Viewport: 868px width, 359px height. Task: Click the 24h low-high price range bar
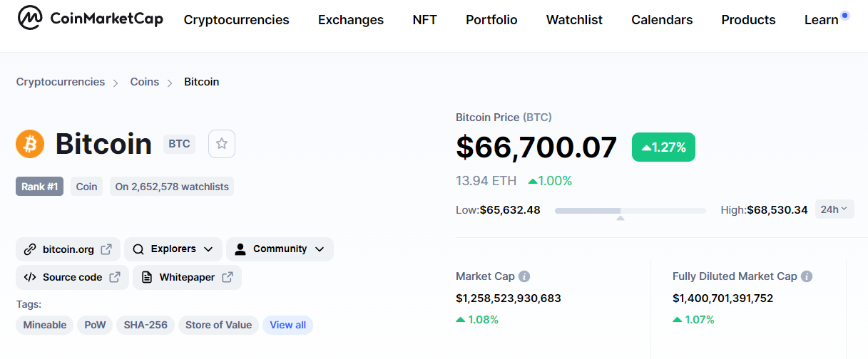[630, 211]
